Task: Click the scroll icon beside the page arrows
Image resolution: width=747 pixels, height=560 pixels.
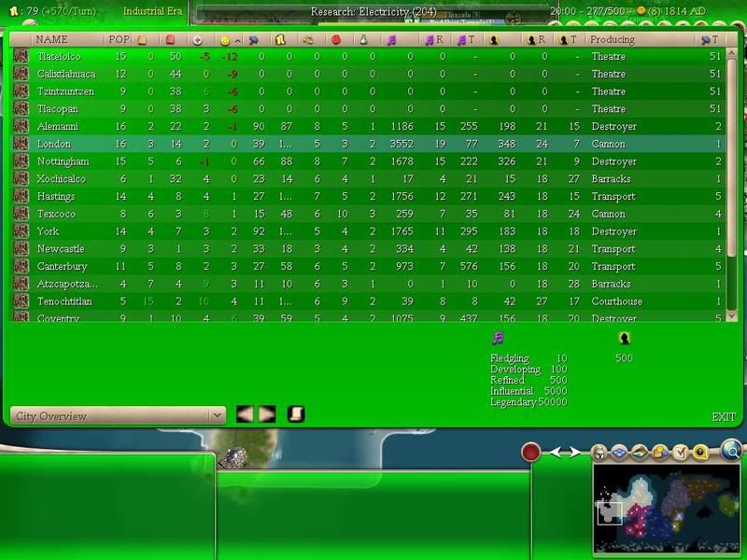Action: [296, 414]
